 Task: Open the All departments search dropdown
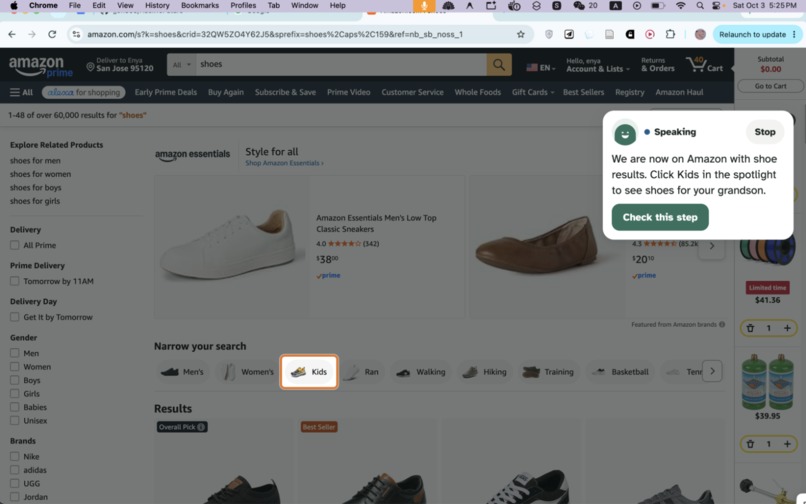tap(181, 65)
